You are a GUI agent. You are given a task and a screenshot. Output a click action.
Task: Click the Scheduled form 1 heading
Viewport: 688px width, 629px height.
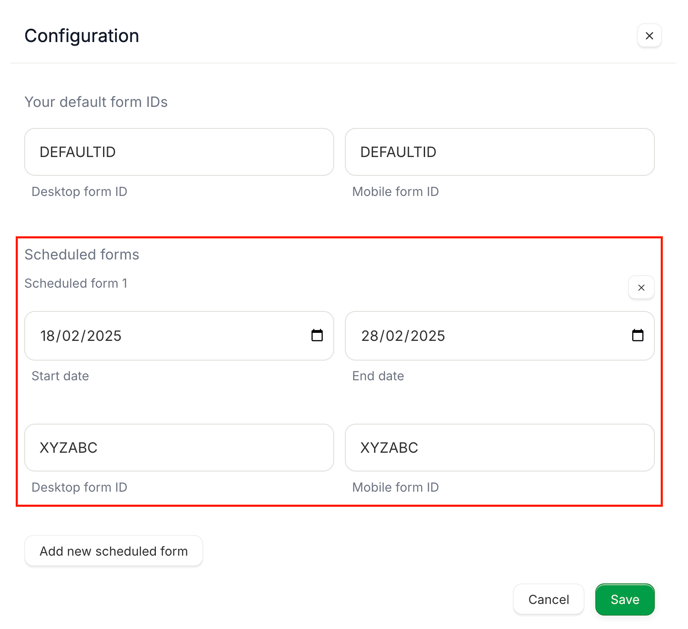click(x=76, y=283)
